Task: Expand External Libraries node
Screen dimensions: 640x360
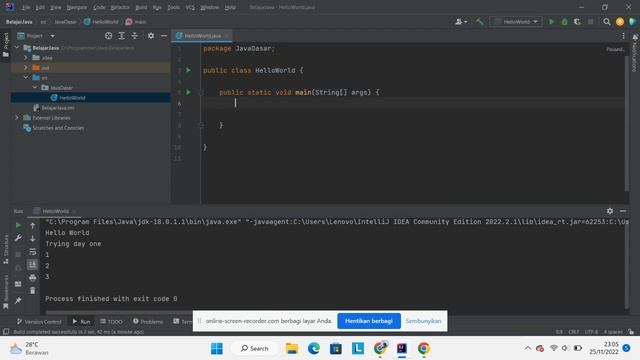Action: (x=17, y=118)
